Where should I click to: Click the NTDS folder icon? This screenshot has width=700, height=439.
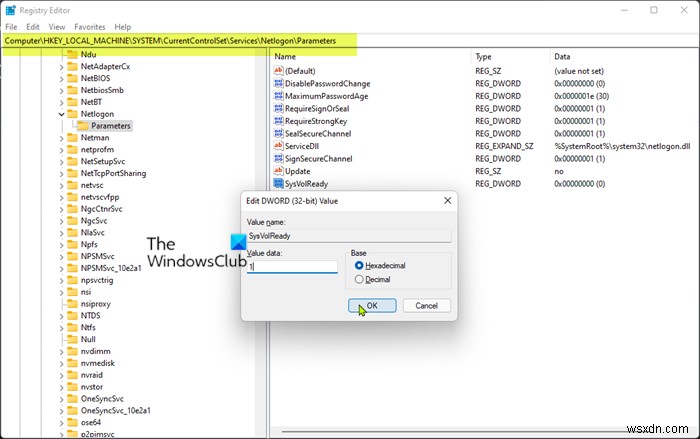[72, 315]
